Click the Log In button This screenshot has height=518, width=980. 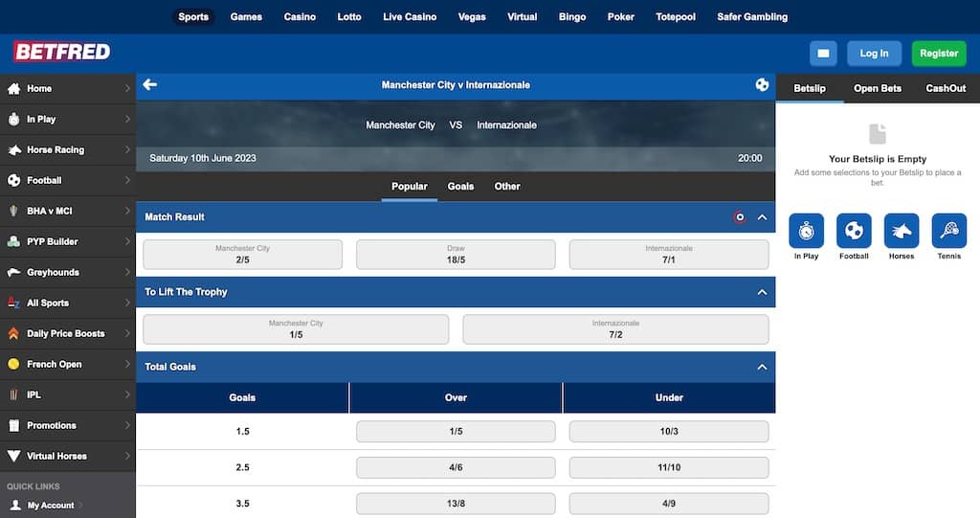click(x=874, y=54)
